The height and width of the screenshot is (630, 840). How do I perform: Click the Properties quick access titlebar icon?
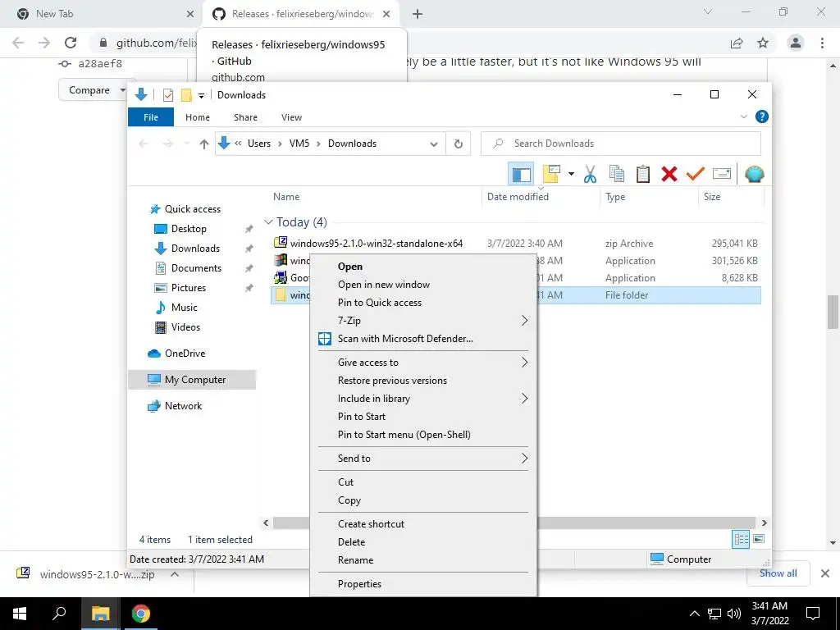pos(167,95)
